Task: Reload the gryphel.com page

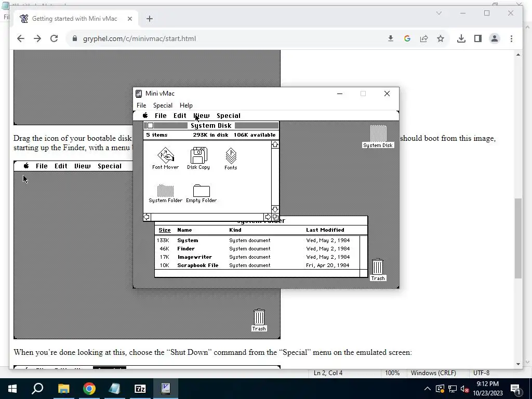Action: click(54, 38)
